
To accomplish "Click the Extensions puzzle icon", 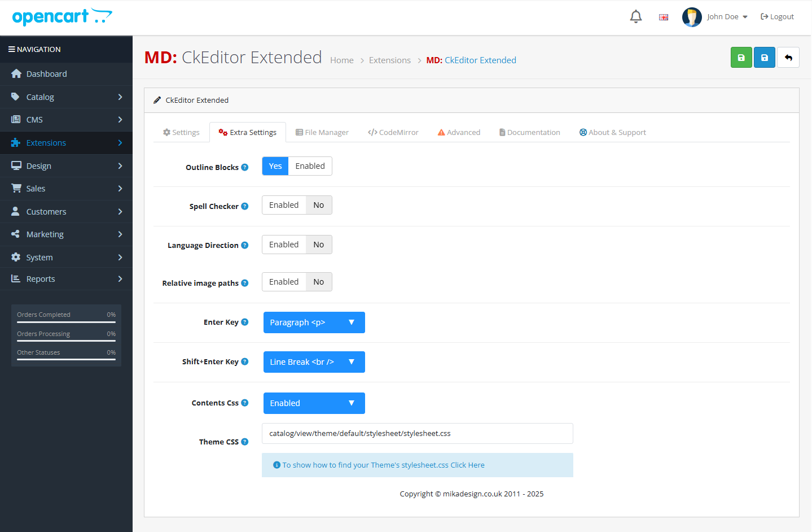I will tap(16, 142).
